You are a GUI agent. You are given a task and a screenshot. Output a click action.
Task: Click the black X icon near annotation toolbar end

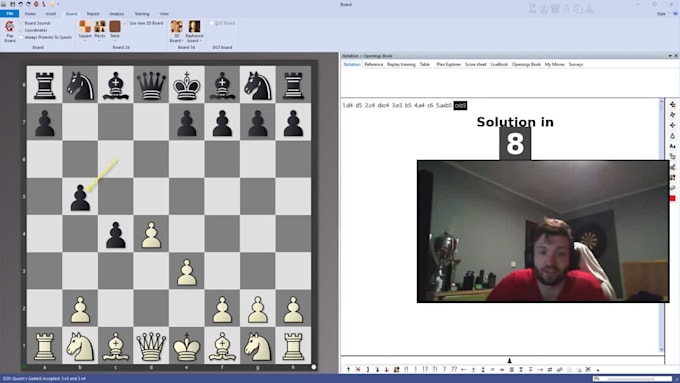click(x=588, y=370)
